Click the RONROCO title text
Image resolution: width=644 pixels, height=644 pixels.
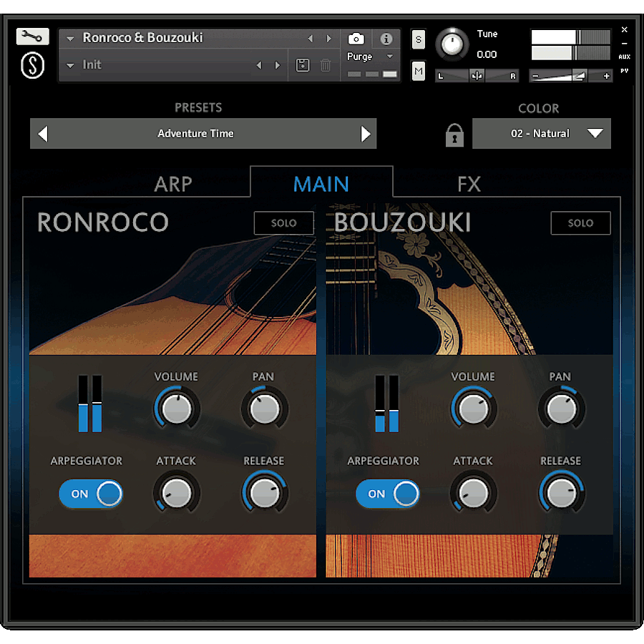point(102,223)
